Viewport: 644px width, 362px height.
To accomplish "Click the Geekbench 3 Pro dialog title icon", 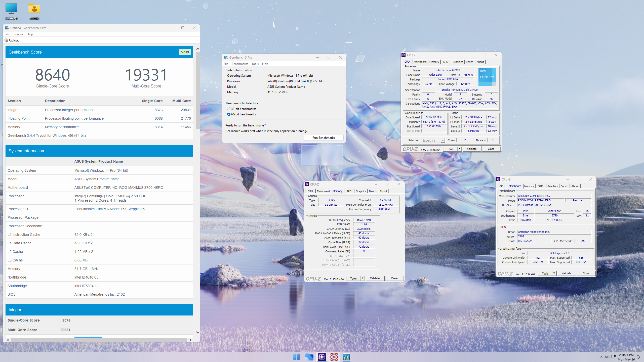I will [x=226, y=57].
